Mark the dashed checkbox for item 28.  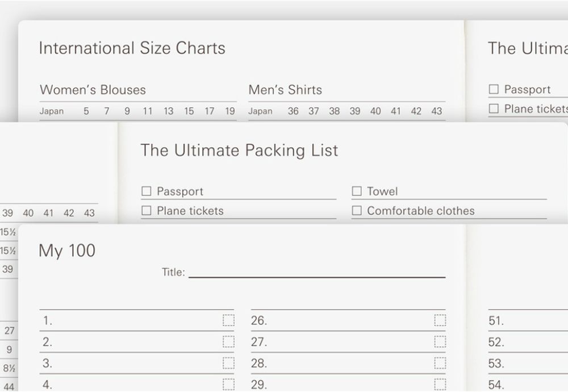[440, 363]
